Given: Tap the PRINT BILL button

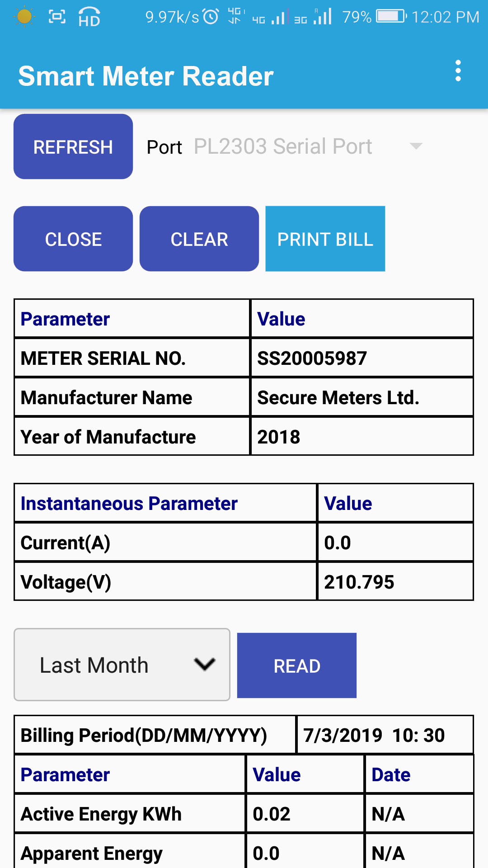Looking at the screenshot, I should [x=325, y=239].
